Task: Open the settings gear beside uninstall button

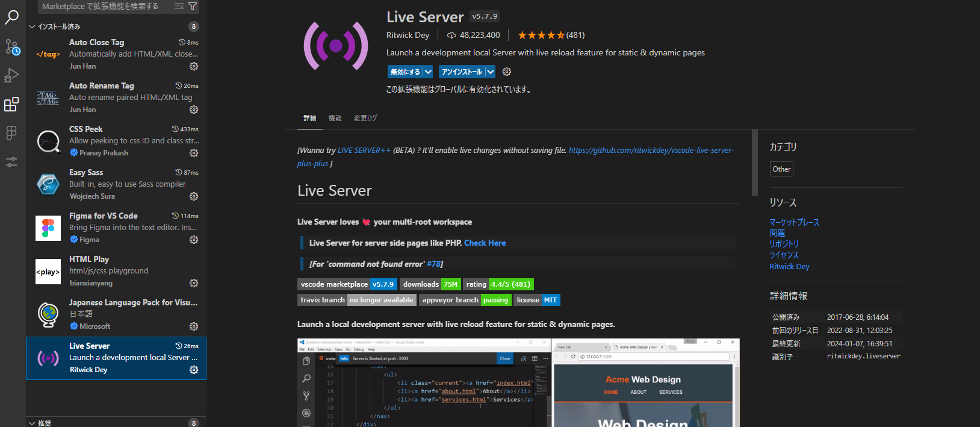Action: click(507, 72)
